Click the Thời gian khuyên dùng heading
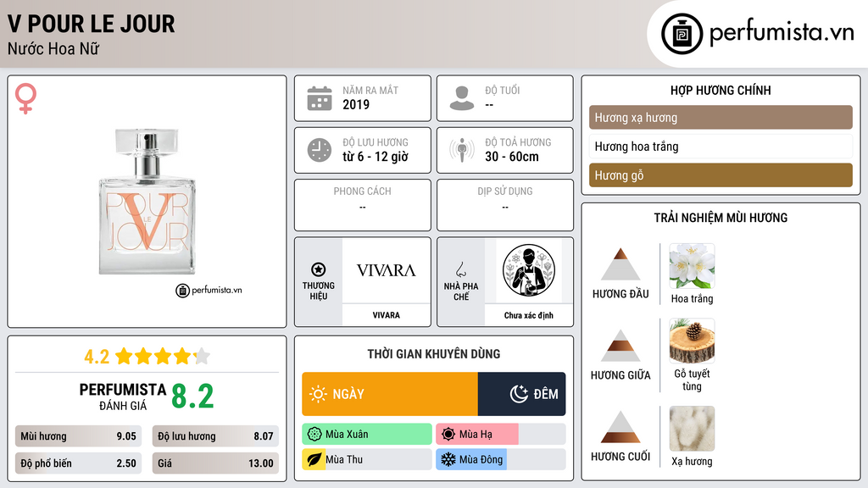Screen dimensions: 868x488 pyautogui.click(x=434, y=353)
